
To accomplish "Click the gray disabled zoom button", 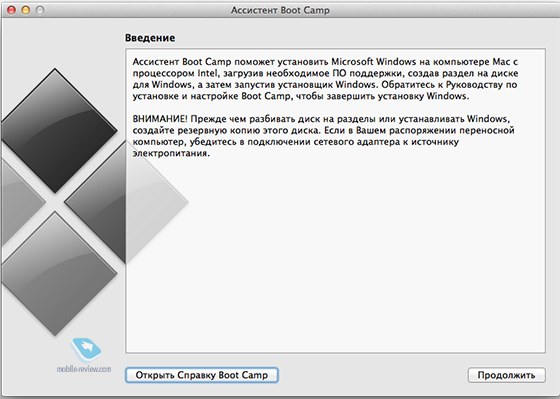I will tap(40, 10).
